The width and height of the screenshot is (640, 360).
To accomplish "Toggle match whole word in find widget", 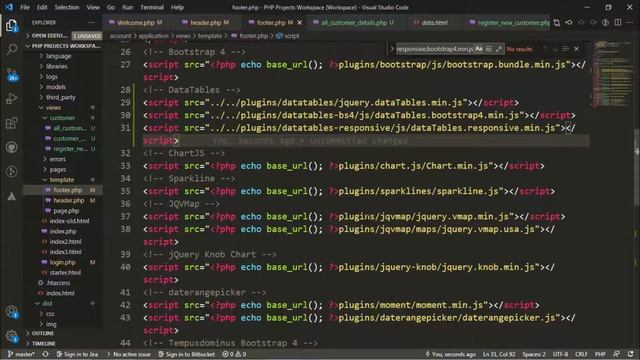I will (x=489, y=49).
